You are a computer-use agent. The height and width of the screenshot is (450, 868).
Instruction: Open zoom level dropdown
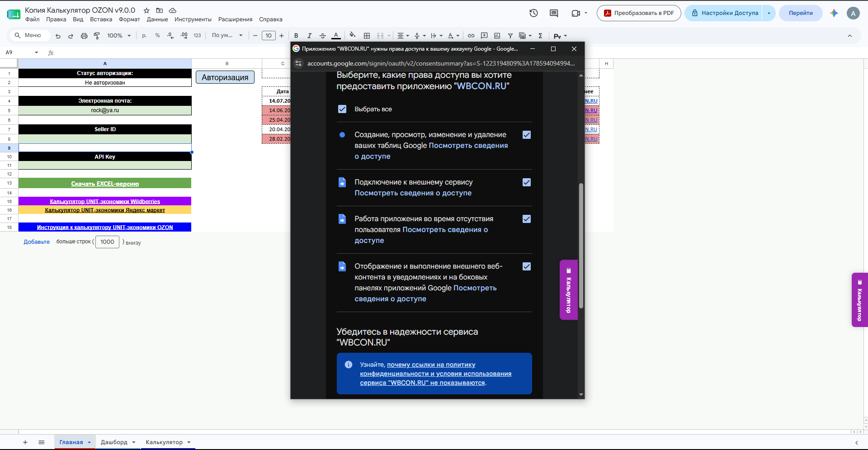[x=119, y=36]
